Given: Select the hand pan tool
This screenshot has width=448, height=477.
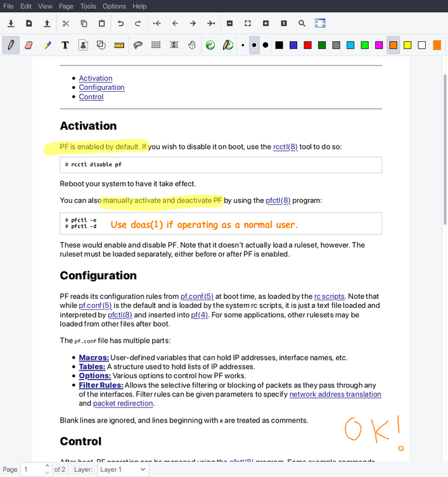Looking at the screenshot, I should (192, 45).
